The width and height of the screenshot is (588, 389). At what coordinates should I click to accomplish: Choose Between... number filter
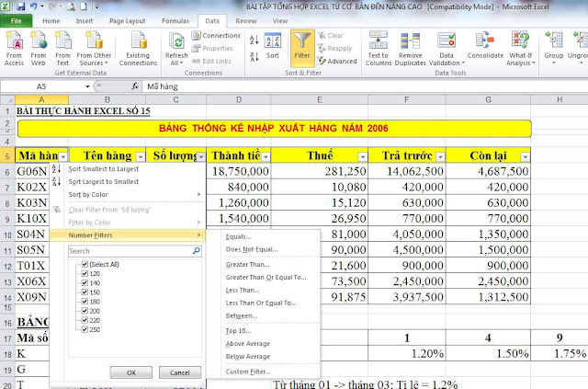click(x=242, y=315)
